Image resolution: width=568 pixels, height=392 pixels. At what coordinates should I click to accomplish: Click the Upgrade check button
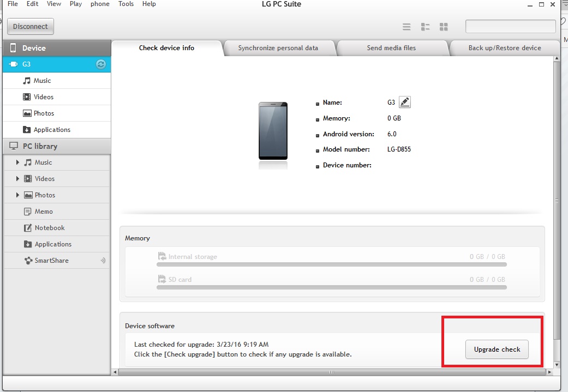click(497, 349)
